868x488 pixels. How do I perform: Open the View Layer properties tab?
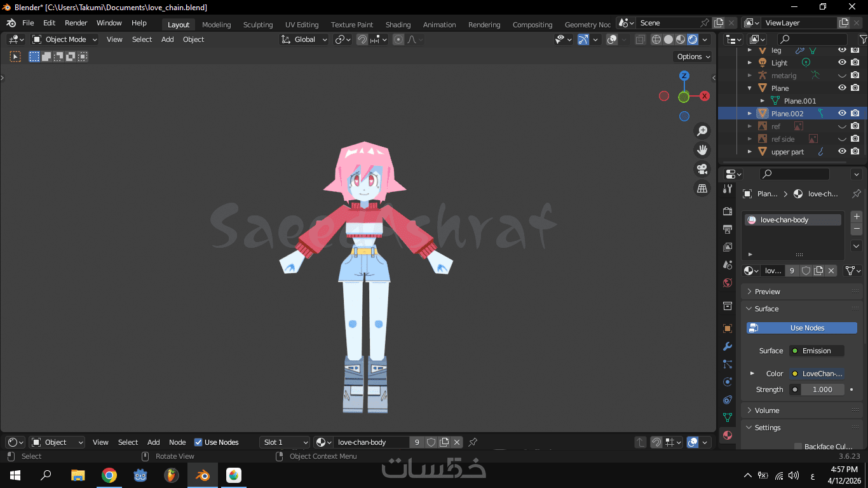(x=728, y=247)
